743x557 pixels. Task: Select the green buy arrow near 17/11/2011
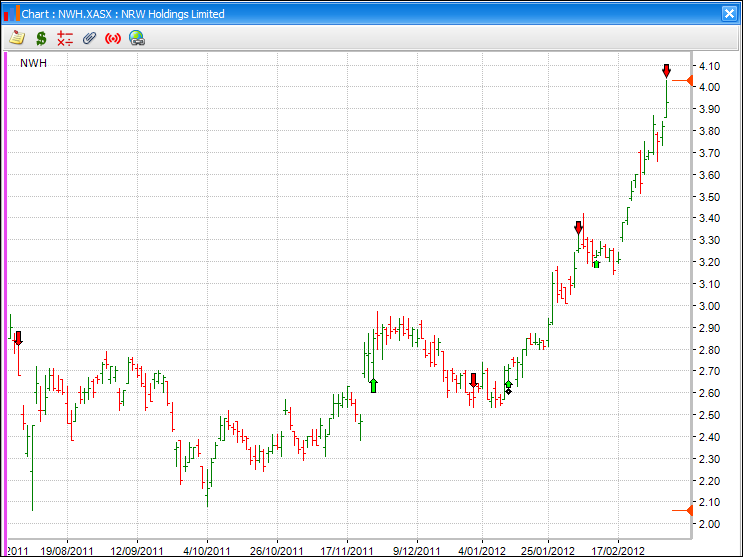click(x=373, y=385)
